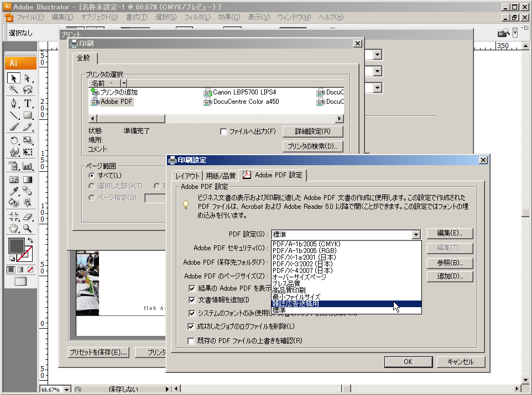Select the Hand tool
The width and height of the screenshot is (532, 395).
14,228
